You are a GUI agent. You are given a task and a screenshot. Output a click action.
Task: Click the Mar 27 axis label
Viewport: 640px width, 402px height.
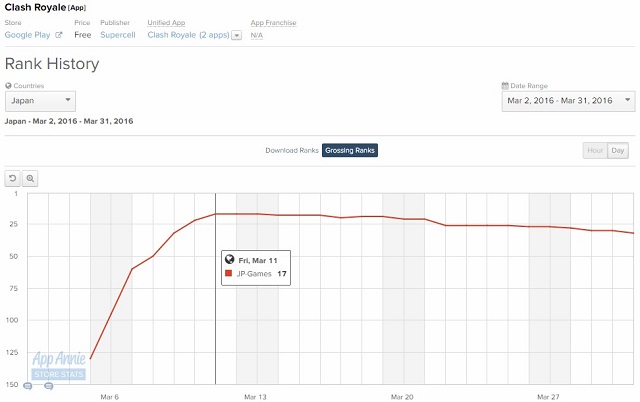[x=548, y=397]
